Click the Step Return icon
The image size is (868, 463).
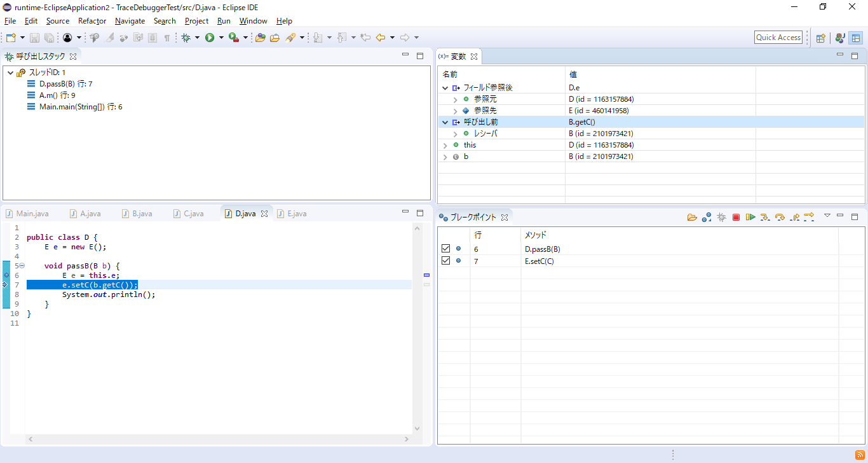794,218
